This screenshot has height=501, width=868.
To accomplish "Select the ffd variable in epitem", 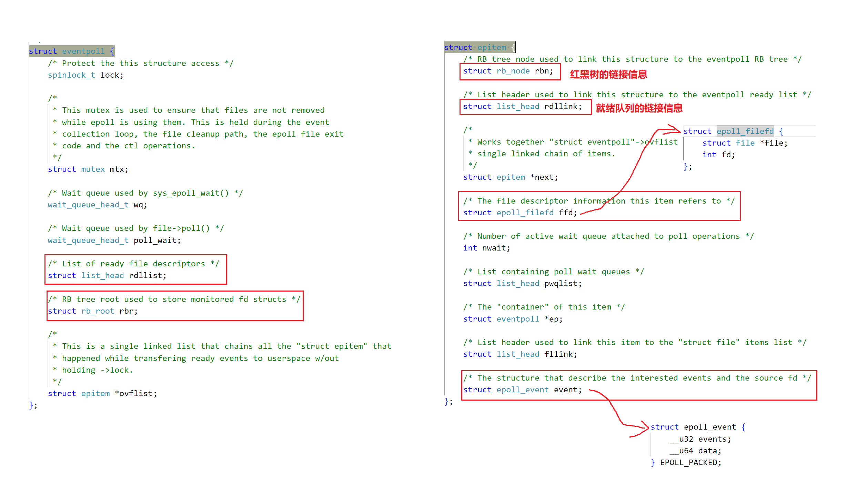I will pos(565,213).
